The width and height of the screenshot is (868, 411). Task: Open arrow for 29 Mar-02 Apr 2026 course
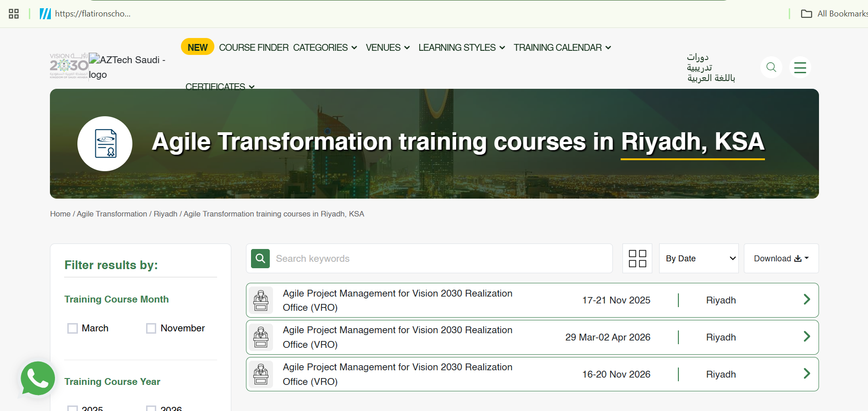[807, 337]
